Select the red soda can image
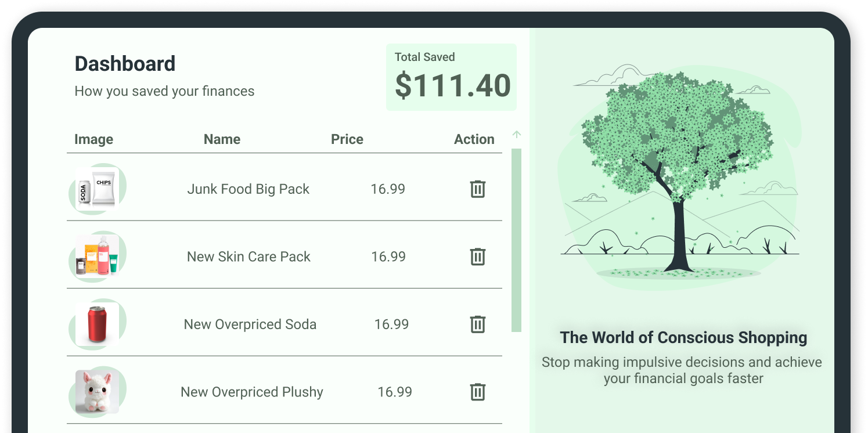 point(98,324)
